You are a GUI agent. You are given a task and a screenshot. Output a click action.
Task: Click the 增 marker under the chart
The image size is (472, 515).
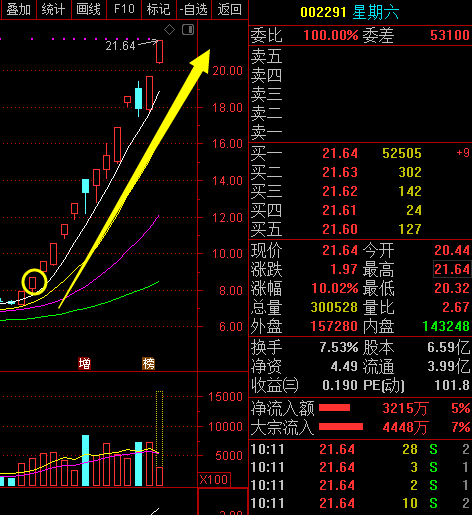[84, 363]
